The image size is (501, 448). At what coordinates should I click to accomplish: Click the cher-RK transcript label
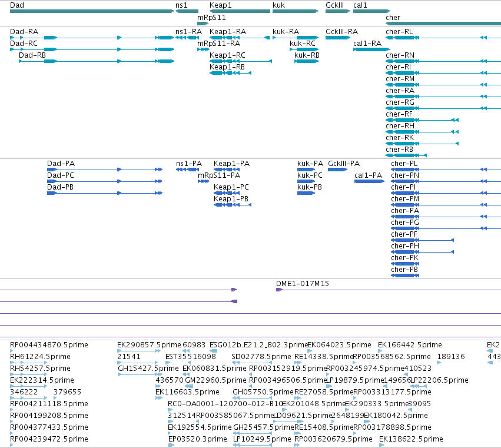point(400,138)
